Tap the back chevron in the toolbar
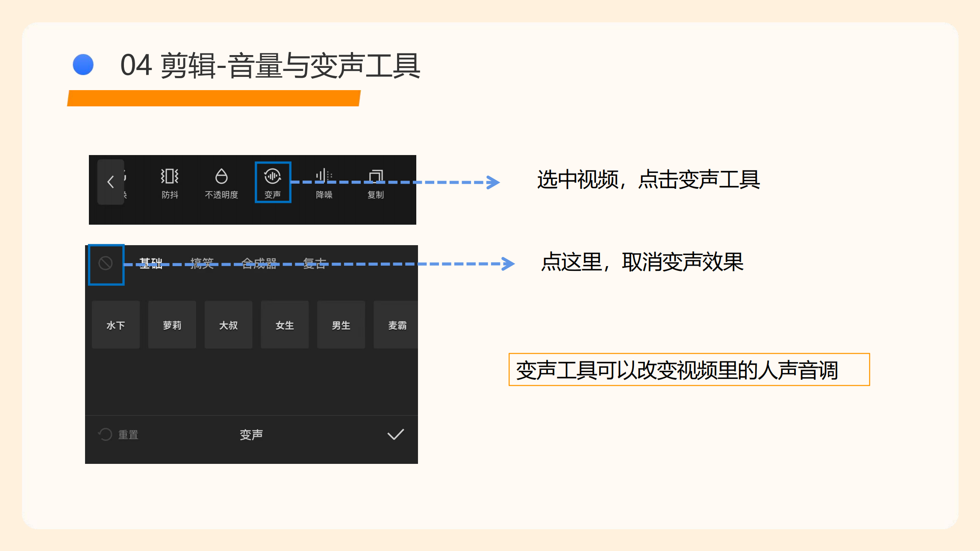 tap(111, 182)
